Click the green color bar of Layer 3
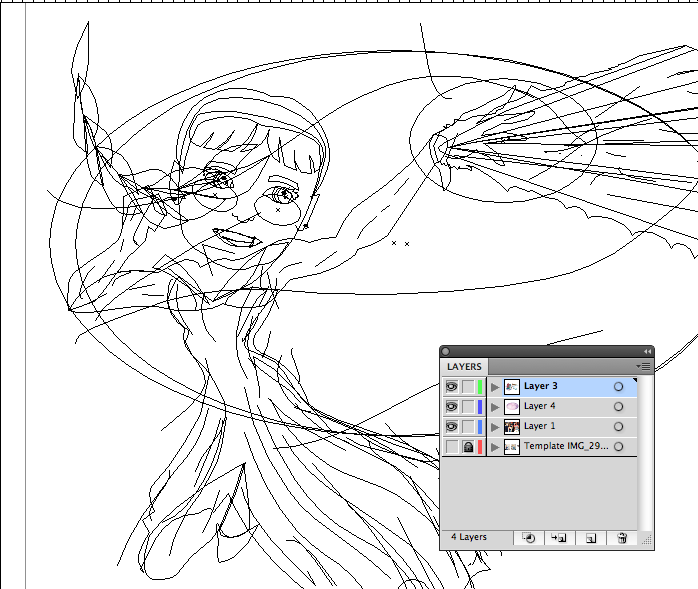Image resolution: width=698 pixels, height=589 pixels. point(480,386)
